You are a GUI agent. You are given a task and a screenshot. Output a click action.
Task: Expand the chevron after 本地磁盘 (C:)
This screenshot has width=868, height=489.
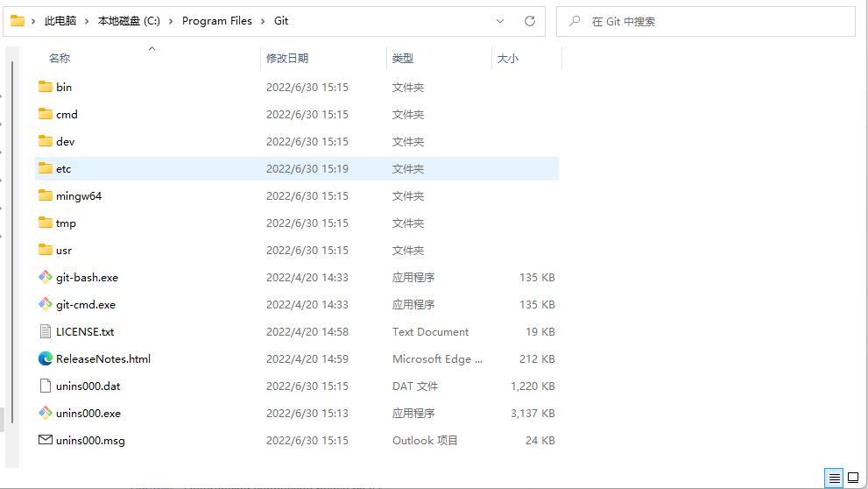tap(171, 21)
